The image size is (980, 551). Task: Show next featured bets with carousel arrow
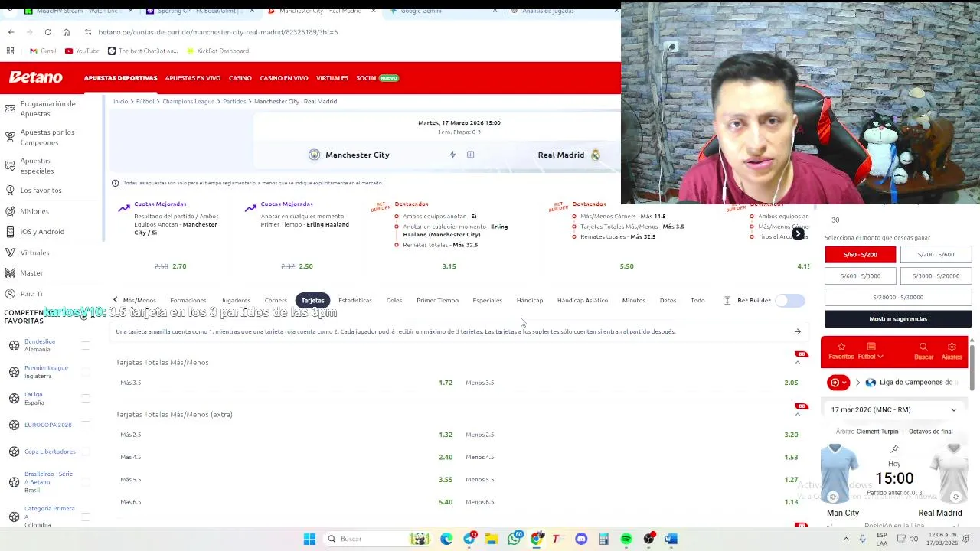[x=798, y=234]
